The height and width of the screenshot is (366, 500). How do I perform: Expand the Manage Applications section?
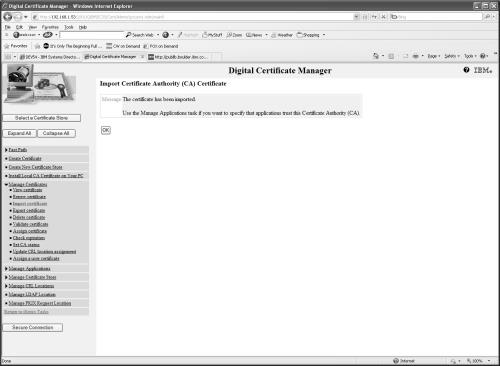tap(6, 268)
